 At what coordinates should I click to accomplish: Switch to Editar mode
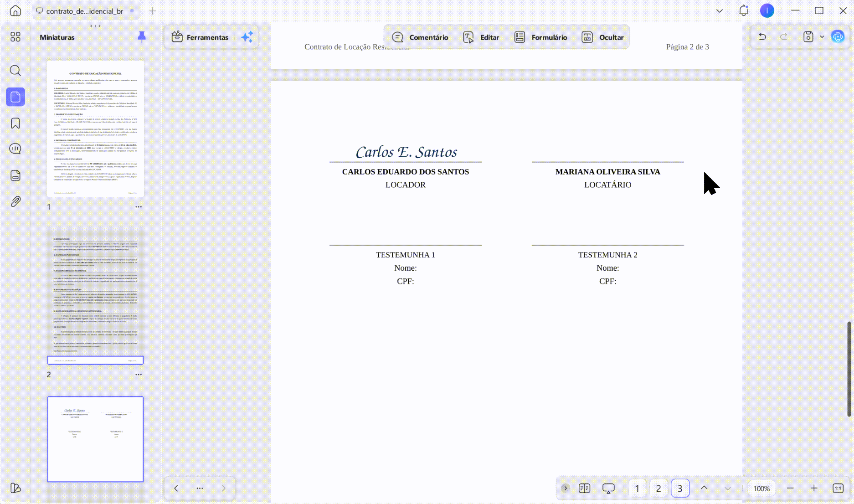click(x=481, y=37)
